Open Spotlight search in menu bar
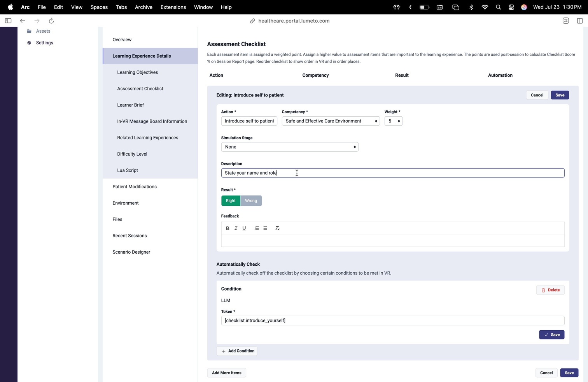This screenshot has height=382, width=588. [498, 7]
